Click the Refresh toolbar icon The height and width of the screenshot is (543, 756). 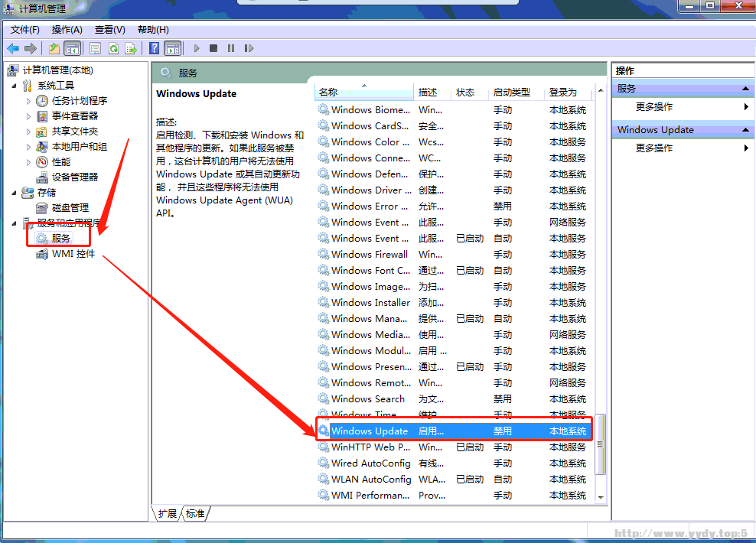click(113, 48)
